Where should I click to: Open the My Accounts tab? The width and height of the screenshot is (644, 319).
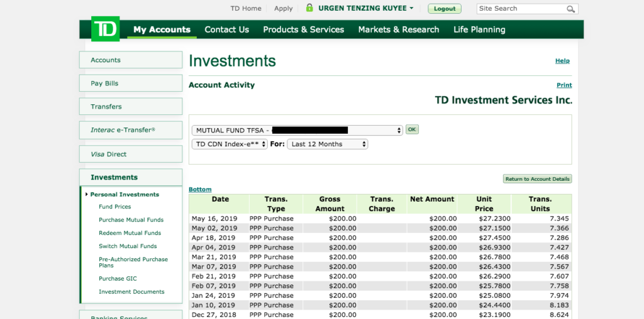click(x=162, y=30)
